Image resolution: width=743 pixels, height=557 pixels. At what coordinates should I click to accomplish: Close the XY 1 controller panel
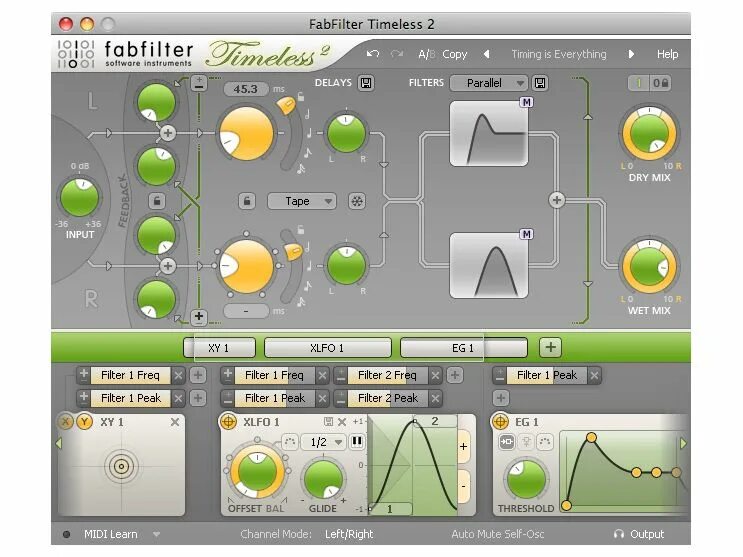point(175,422)
